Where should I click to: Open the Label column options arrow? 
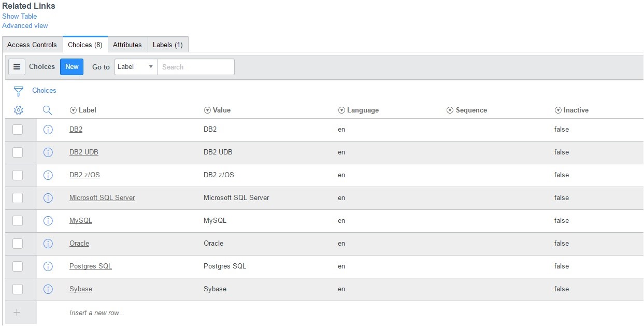(x=73, y=110)
